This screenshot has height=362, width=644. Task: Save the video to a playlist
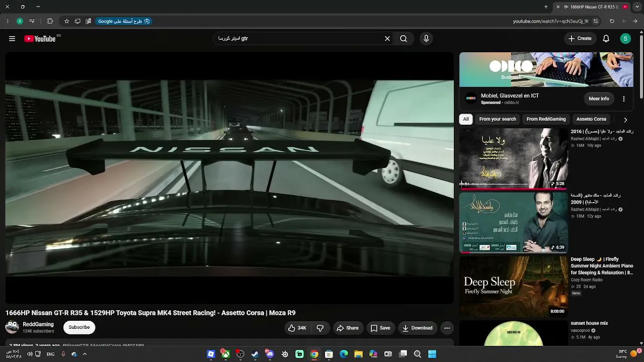pyautogui.click(x=380, y=328)
